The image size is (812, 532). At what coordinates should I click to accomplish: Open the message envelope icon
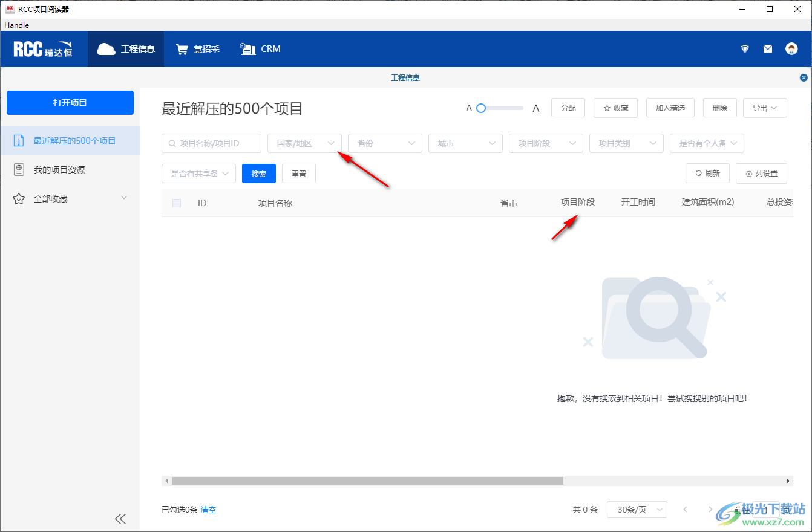coord(768,49)
